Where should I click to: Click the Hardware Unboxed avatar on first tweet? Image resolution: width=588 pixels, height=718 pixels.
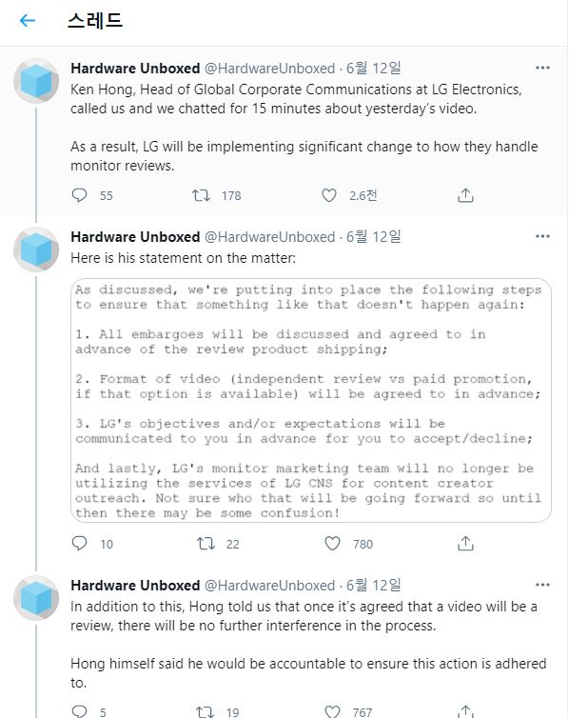coord(36,81)
